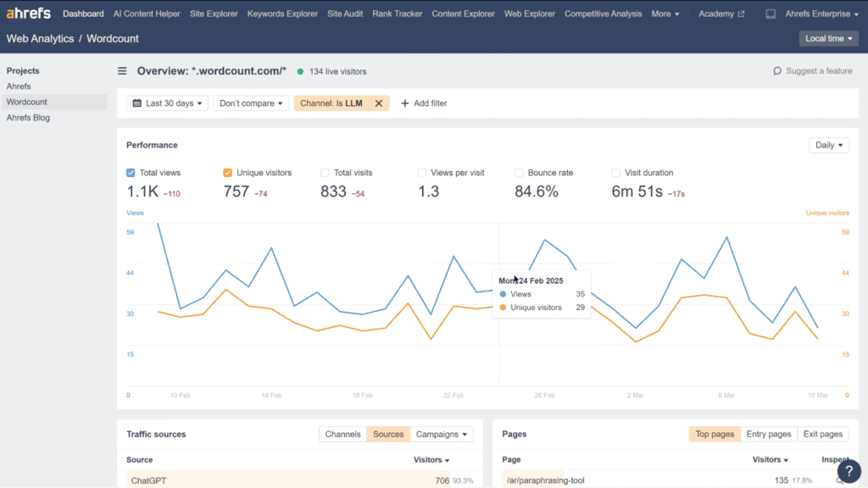Screen dimensions: 868x488
Task: Open the Ahrefs Enterprise account dropdown
Action: pyautogui.click(x=821, y=14)
